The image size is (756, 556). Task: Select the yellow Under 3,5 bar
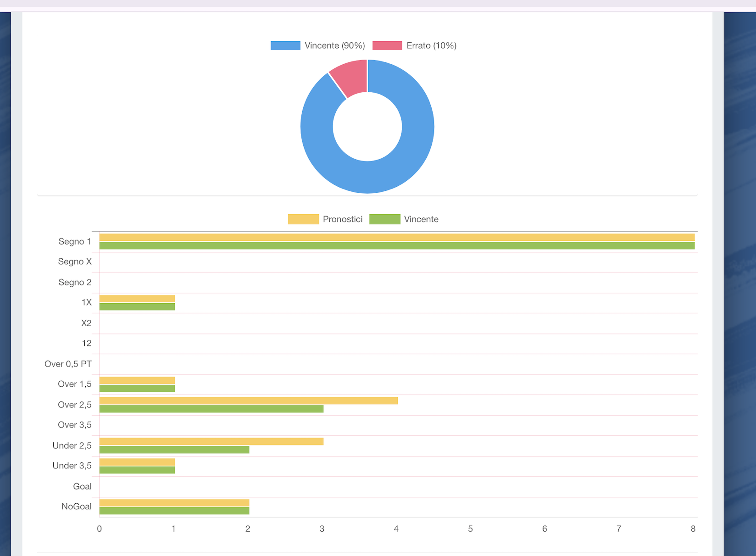coord(137,462)
